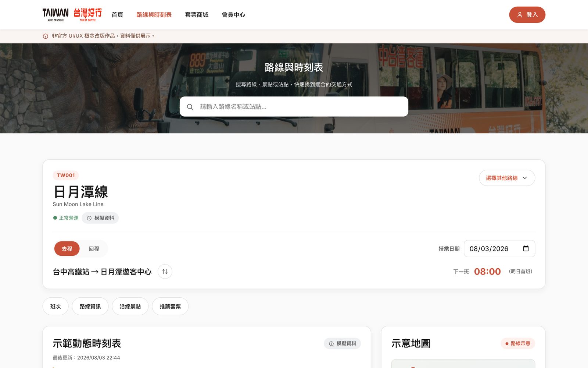Click the Sun Moon Lake Line subtitle
The image size is (588, 368).
[78, 204]
